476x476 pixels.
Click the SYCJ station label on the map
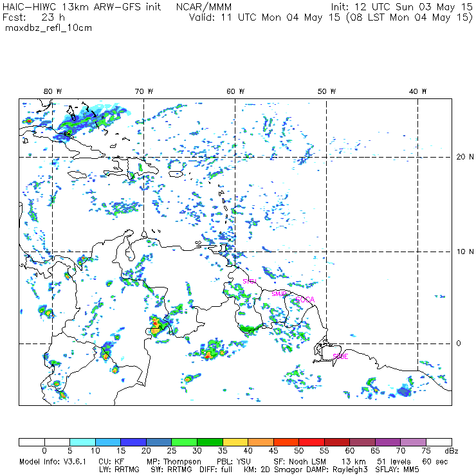coord(250,281)
